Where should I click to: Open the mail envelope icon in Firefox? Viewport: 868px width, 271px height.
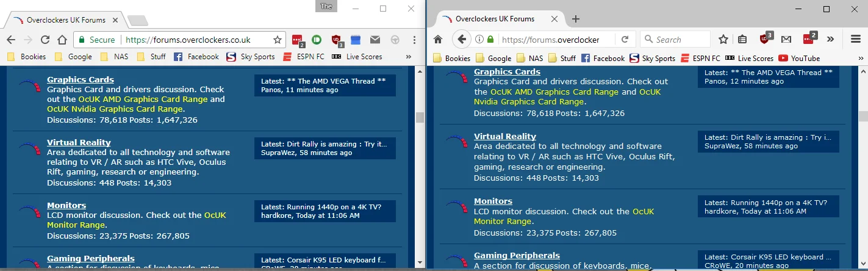point(786,39)
